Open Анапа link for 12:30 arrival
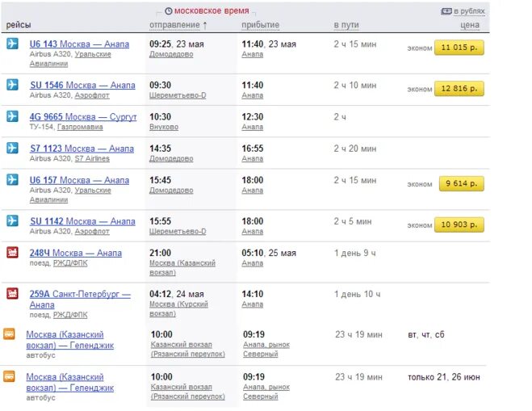532x411 pixels. [253, 127]
